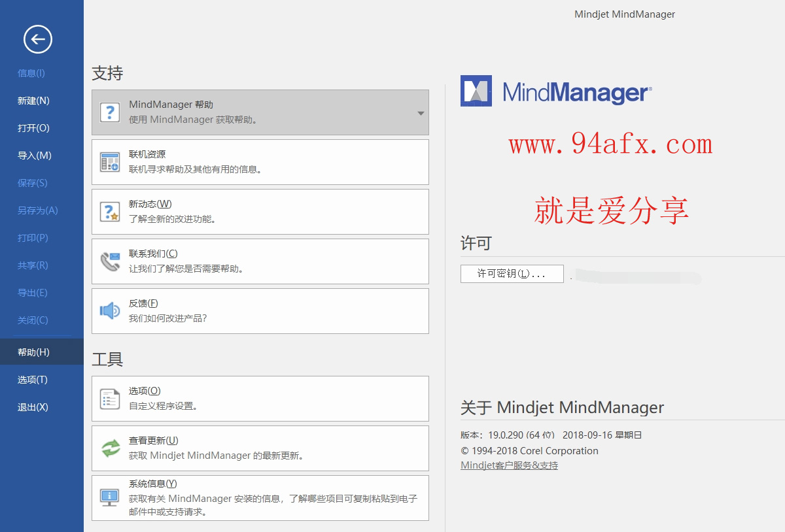Open the Mindjet客户服务&支持 link
This screenshot has height=532, width=785.
(x=510, y=465)
